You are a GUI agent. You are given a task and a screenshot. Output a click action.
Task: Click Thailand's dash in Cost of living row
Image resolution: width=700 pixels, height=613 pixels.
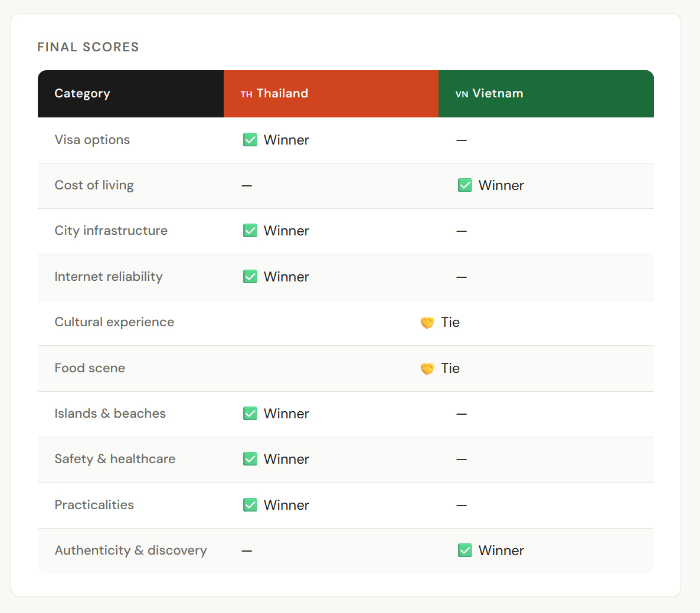click(247, 186)
